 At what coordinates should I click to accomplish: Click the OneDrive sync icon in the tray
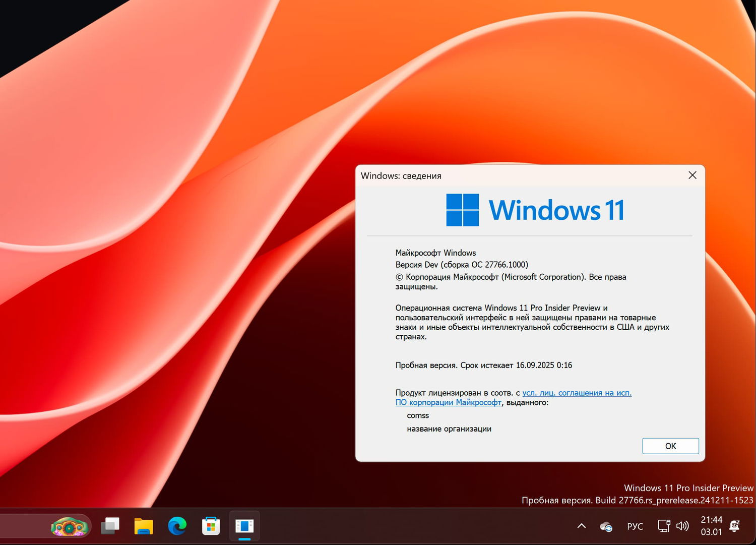[x=606, y=526]
